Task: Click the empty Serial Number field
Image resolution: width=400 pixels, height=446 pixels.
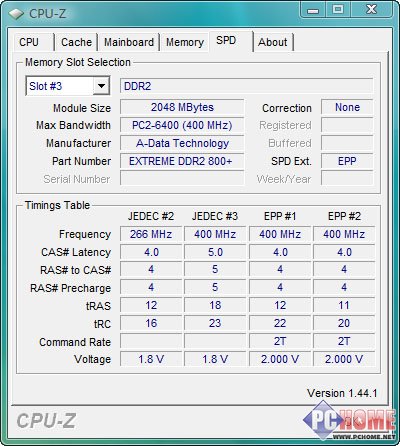Action: tap(182, 178)
